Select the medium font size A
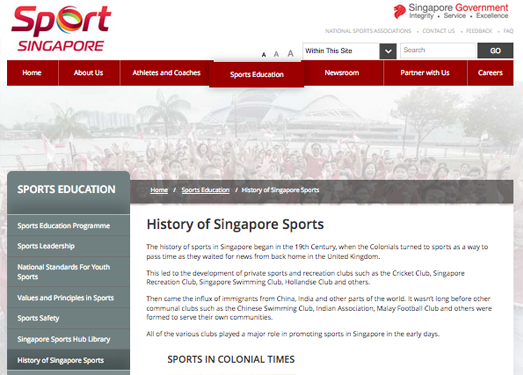Image resolution: width=523 pixels, height=375 pixels. pyautogui.click(x=276, y=54)
